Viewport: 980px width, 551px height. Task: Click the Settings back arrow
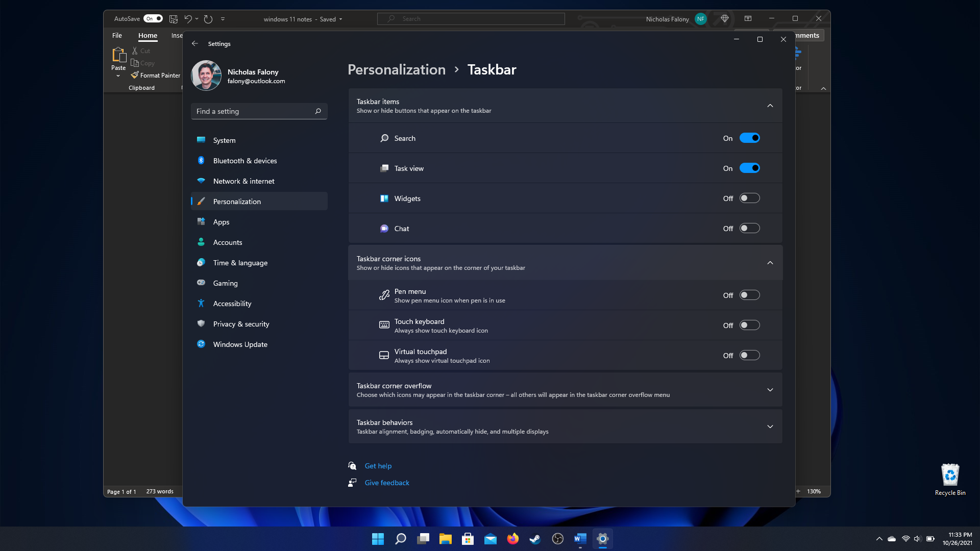[195, 43]
